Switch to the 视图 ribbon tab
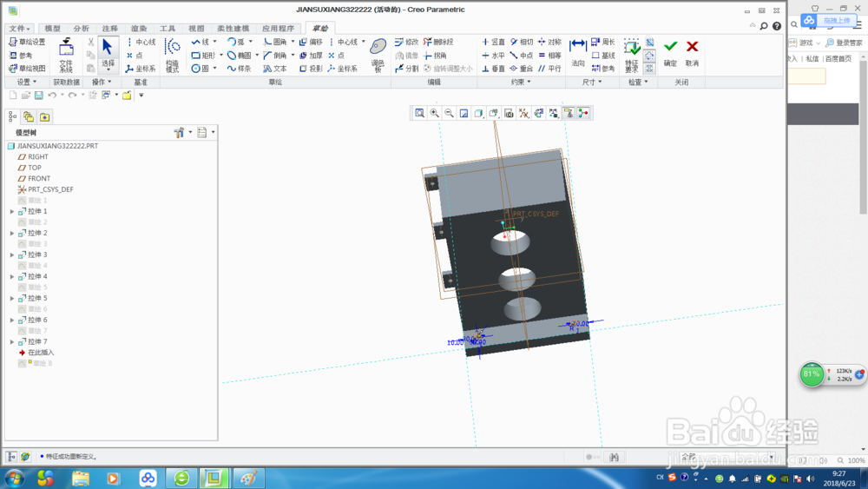The height and width of the screenshot is (489, 868). (196, 29)
